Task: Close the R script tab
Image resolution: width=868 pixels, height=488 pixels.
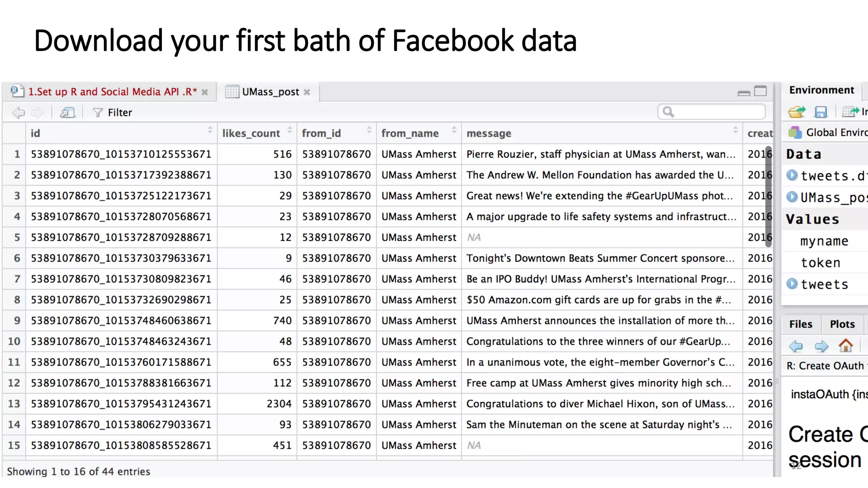Action: click(205, 92)
